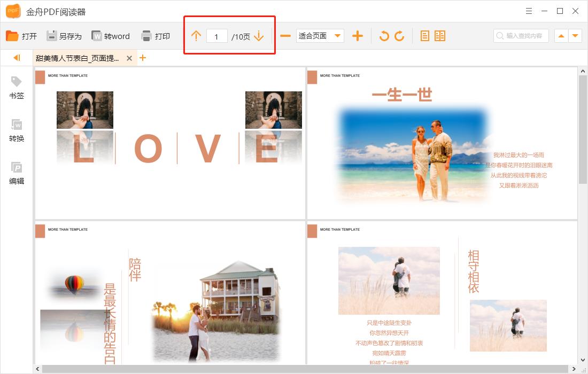Image resolution: width=588 pixels, height=374 pixels.
Task: Go to the previous page with up arrow
Action: pyautogui.click(x=196, y=35)
